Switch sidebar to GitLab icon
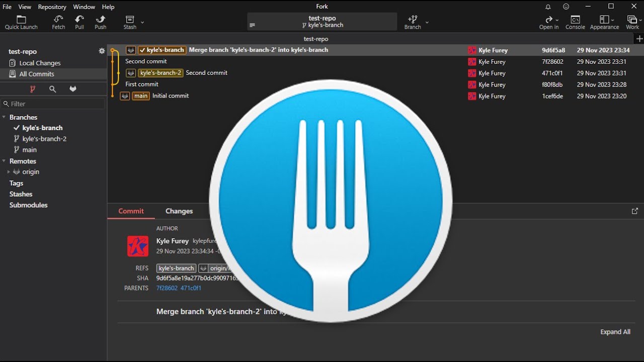The height and width of the screenshot is (362, 644). [x=73, y=89]
